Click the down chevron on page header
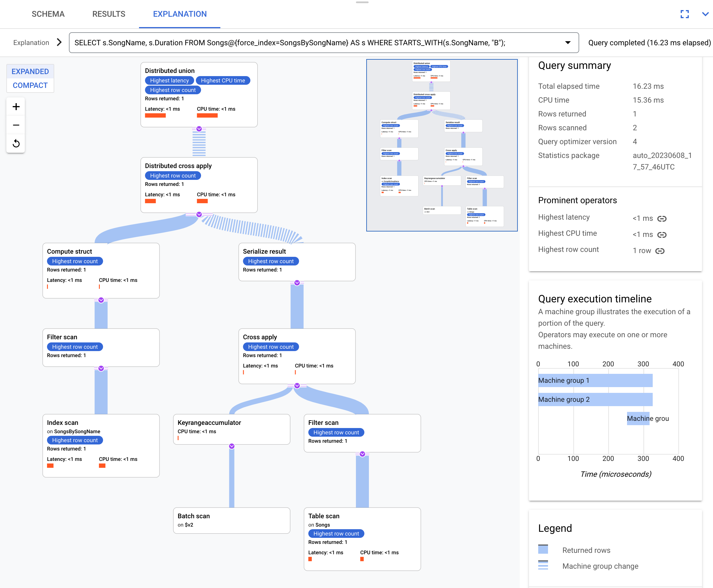Viewport: 713px width, 588px height. (705, 14)
